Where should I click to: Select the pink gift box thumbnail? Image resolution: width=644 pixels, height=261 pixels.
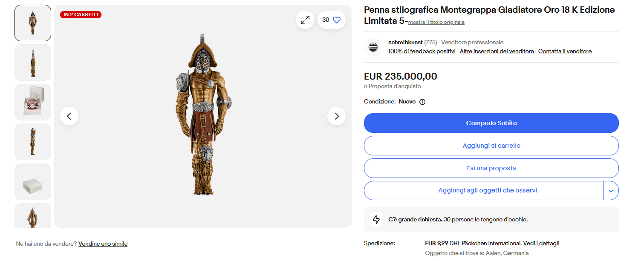pos(33,102)
